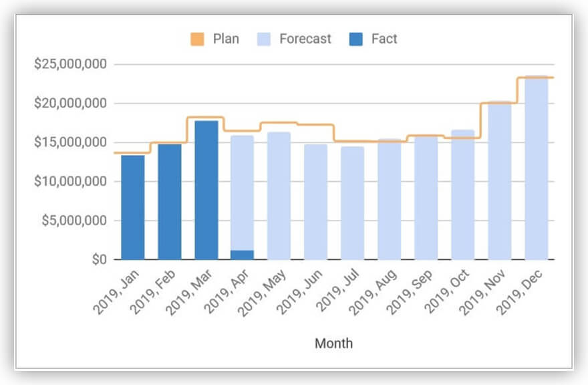Select the 2019, May Forecast bar
588x385 pixels.
tap(279, 195)
